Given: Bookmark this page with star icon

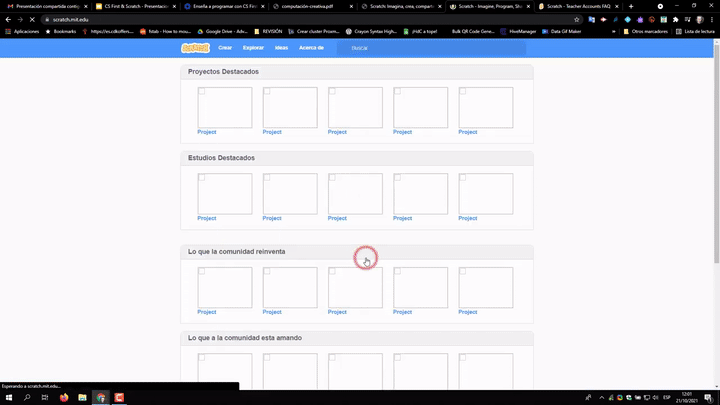Looking at the screenshot, I should 577,19.
